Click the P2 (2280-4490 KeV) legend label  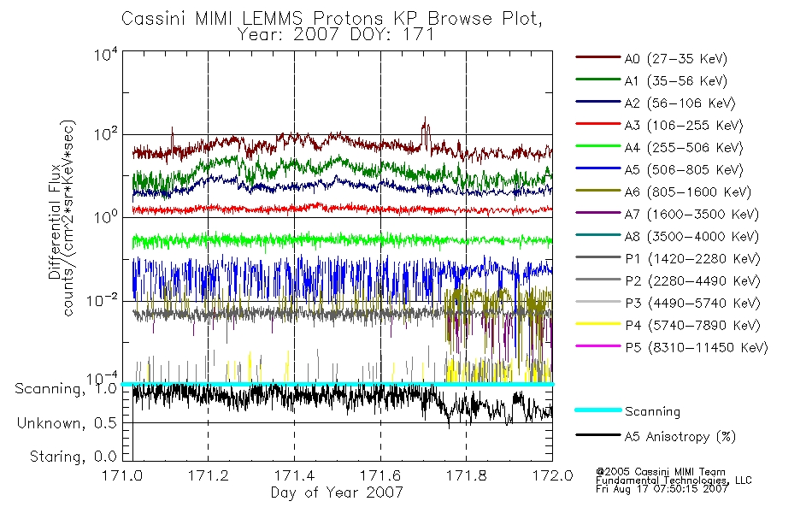(x=692, y=280)
